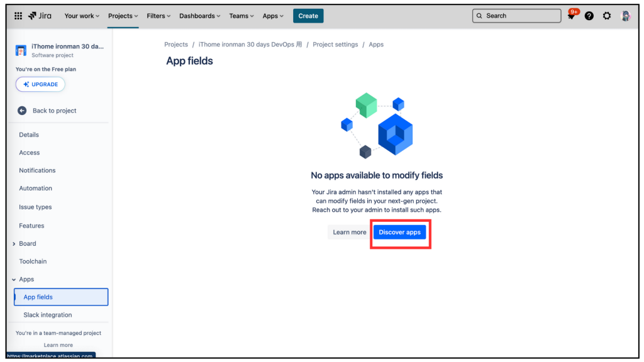Click the search magnifier icon
644x362 pixels.
point(479,16)
